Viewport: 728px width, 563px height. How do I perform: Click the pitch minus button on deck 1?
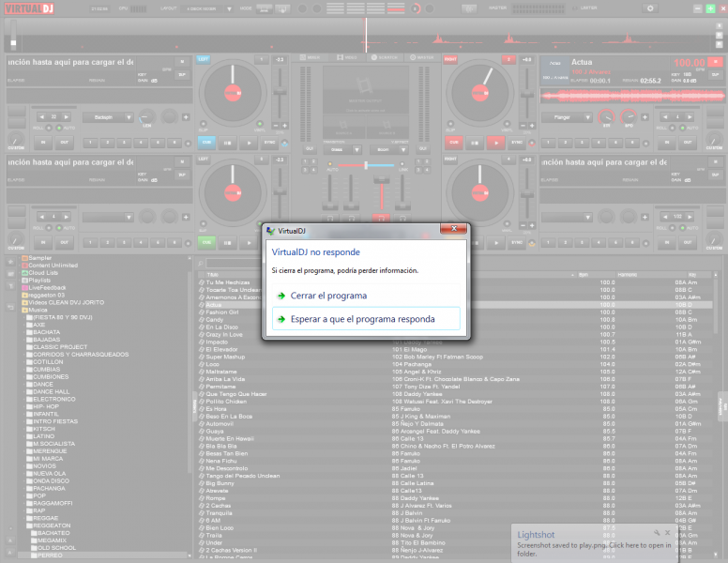[x=275, y=126]
